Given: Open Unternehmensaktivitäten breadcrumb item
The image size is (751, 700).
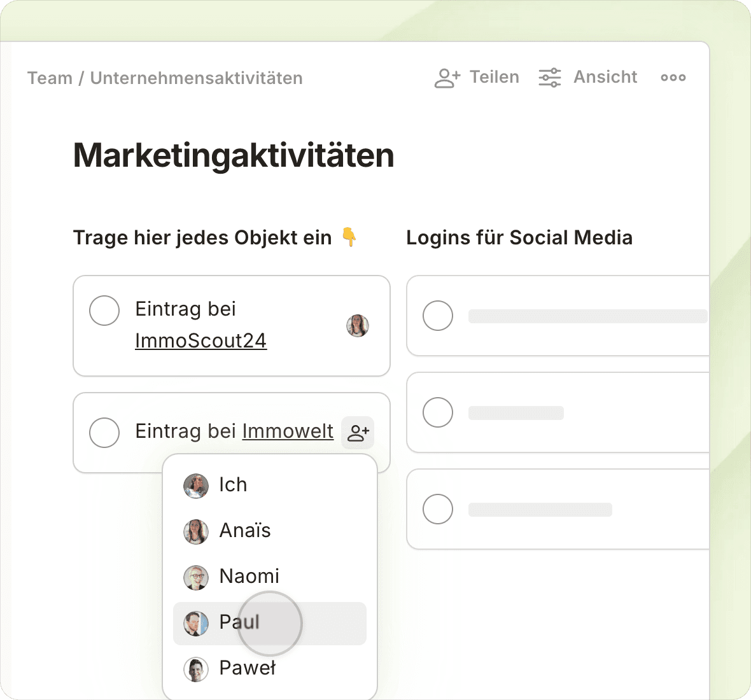Looking at the screenshot, I should (196, 78).
